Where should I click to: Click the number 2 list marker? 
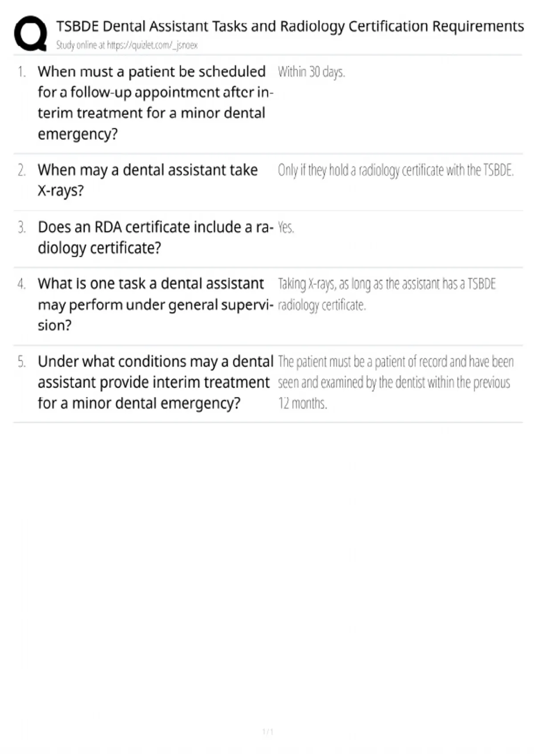click(x=22, y=170)
